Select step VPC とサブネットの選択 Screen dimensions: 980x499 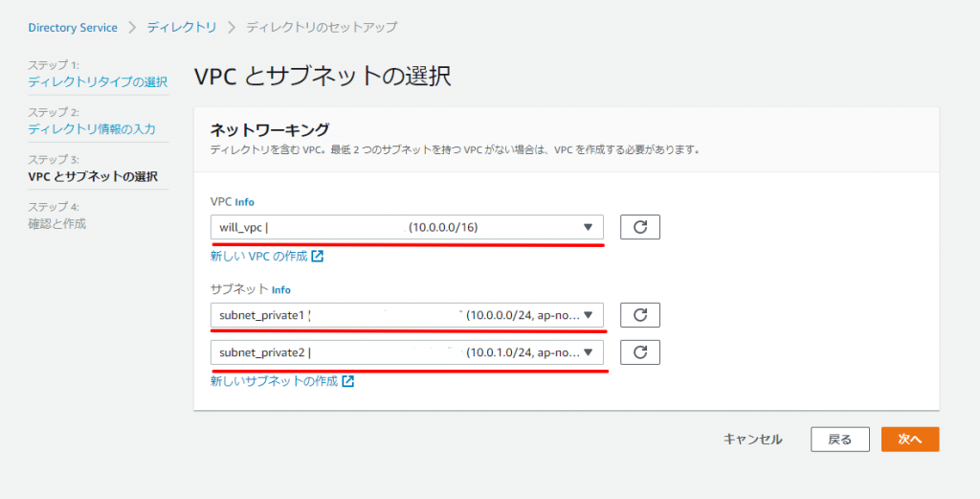(x=93, y=176)
